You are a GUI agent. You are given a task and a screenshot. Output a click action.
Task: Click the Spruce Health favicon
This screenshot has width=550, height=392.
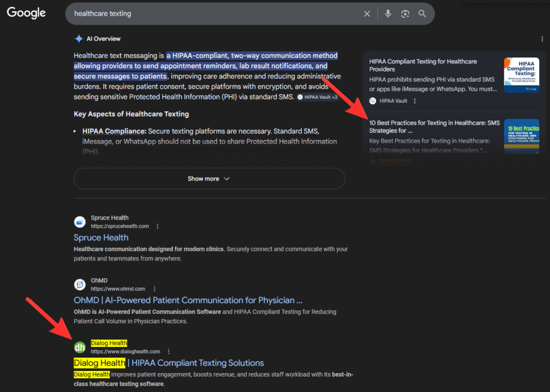pyautogui.click(x=80, y=222)
